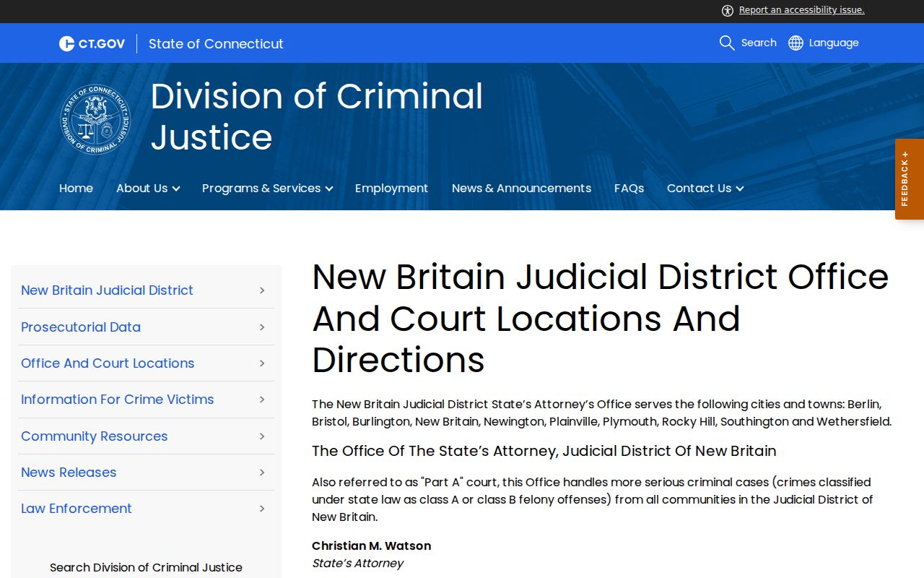Click the page heading New Britain Judicial District Office
This screenshot has width=924, height=578.
click(600, 318)
